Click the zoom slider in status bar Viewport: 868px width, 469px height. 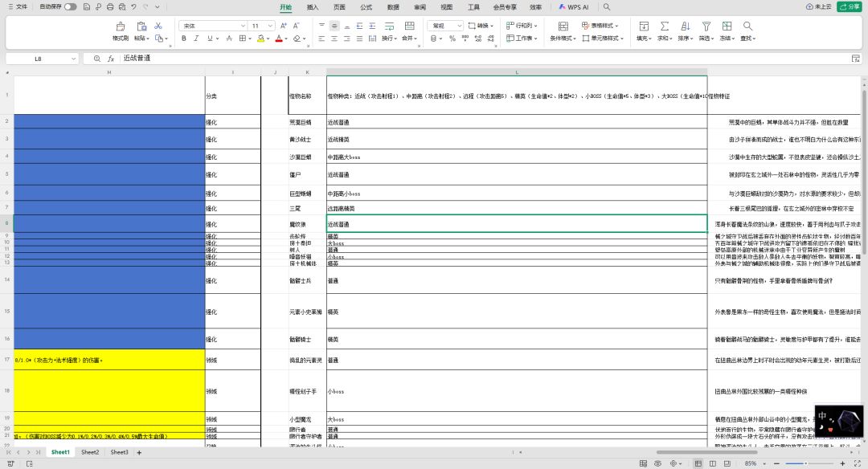(809, 463)
